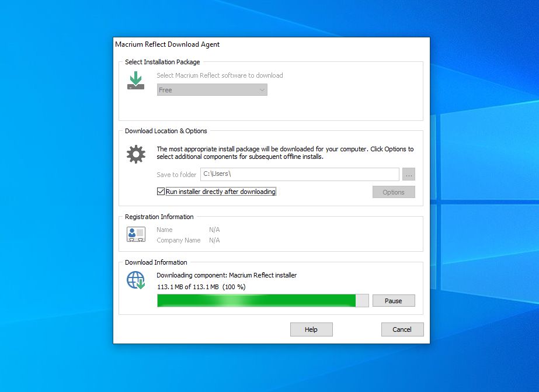Click the green download progress bar
This screenshot has height=392, width=539.
(x=263, y=300)
